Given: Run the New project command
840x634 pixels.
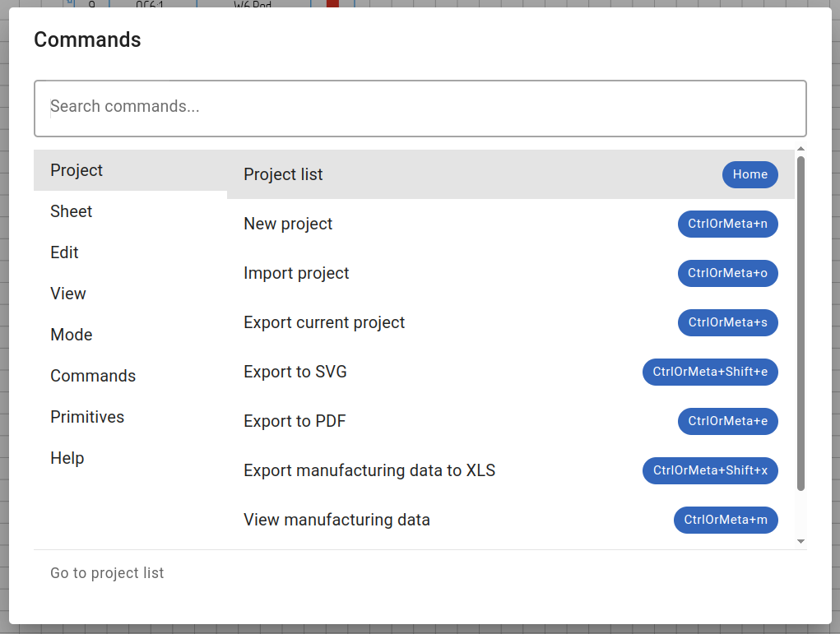Looking at the screenshot, I should (x=288, y=224).
